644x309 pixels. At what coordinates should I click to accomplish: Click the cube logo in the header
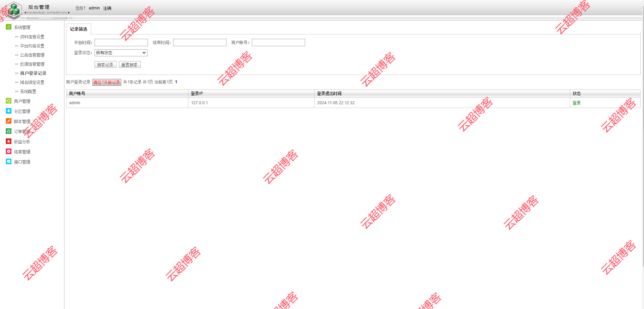(x=14, y=10)
